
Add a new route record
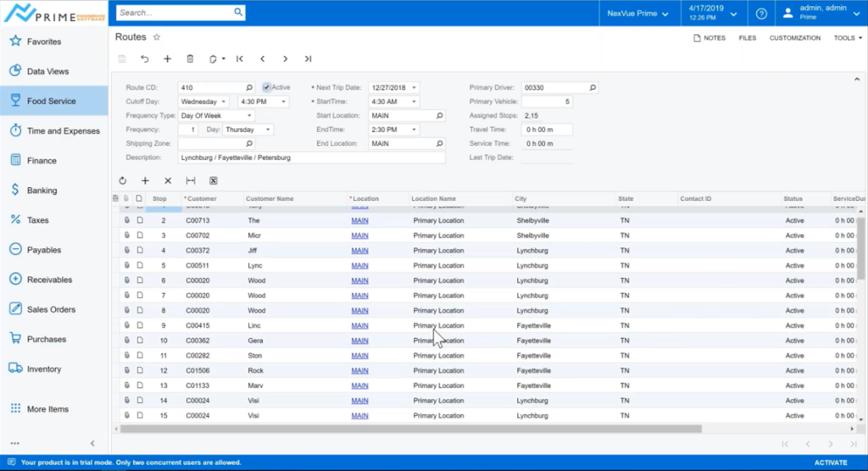[167, 58]
